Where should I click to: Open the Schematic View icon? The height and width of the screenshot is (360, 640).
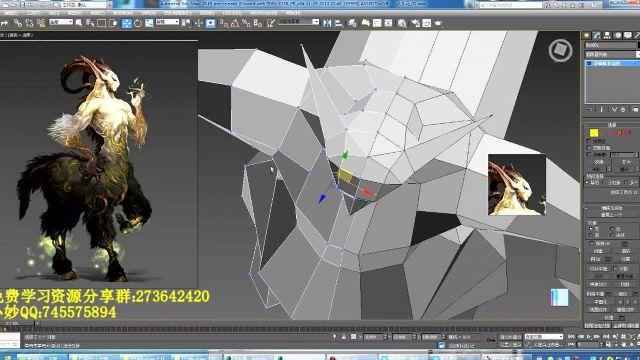coord(388,23)
